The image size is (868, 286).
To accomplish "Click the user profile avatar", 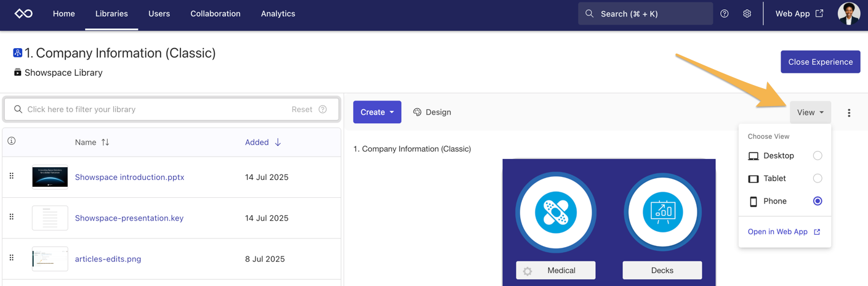I will click(x=849, y=14).
